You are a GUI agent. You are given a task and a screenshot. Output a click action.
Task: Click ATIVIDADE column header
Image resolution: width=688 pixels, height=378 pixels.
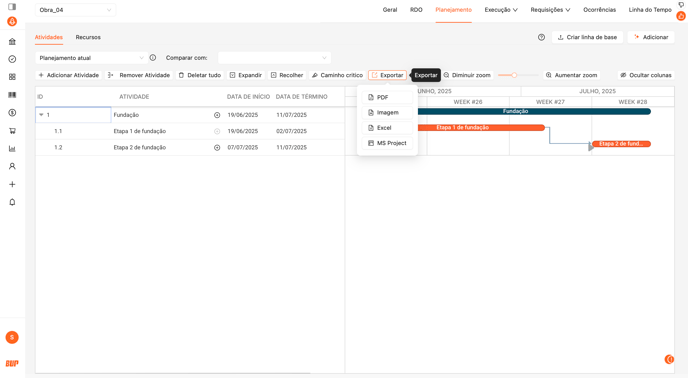(x=134, y=97)
